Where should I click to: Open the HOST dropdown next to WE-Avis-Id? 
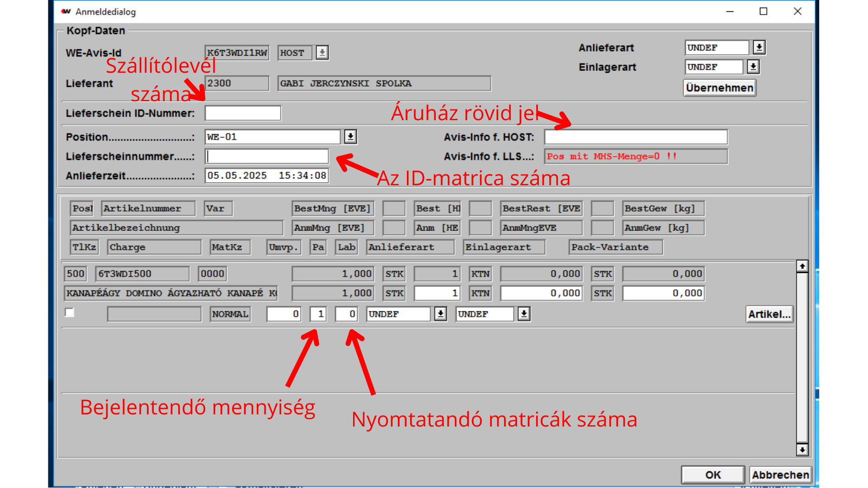[x=322, y=53]
